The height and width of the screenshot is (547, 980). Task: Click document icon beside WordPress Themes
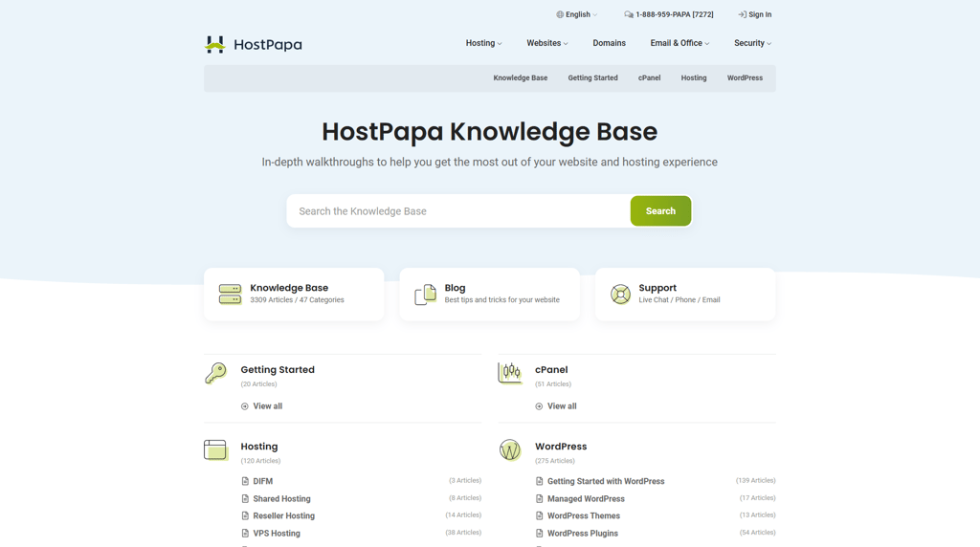[x=540, y=515]
